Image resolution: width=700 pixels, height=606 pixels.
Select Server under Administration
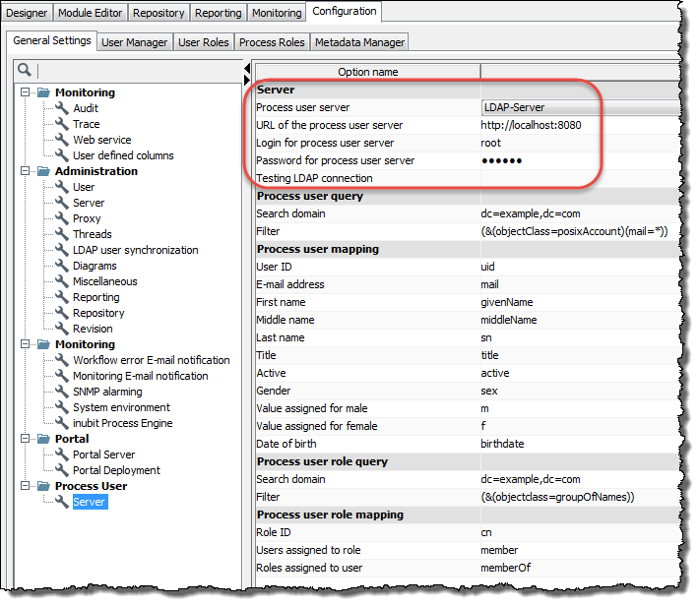pos(89,203)
